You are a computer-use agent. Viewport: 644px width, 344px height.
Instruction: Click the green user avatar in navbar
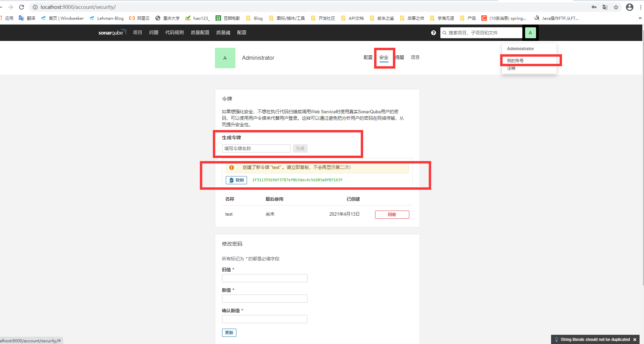click(530, 33)
